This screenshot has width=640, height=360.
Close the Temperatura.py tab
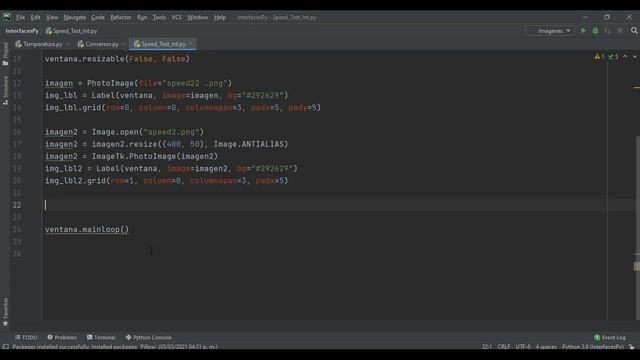click(67, 44)
